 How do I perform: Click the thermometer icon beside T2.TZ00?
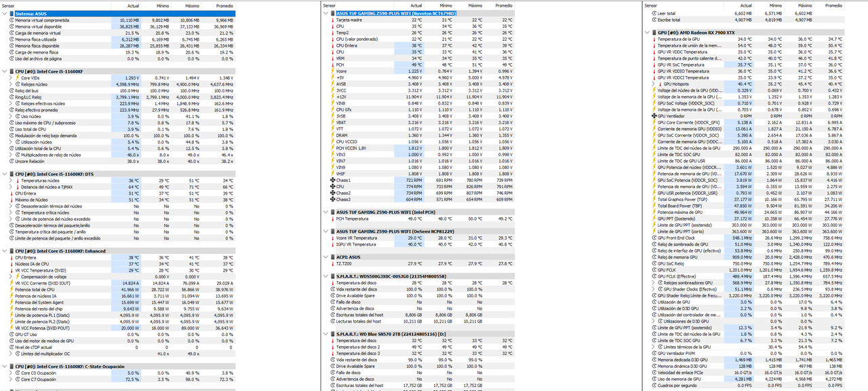tap(332, 263)
